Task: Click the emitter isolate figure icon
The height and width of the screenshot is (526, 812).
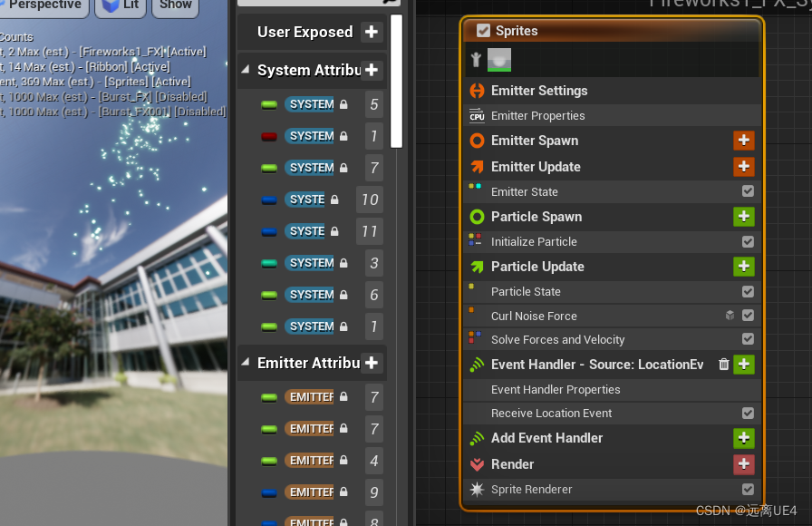Action: click(476, 60)
